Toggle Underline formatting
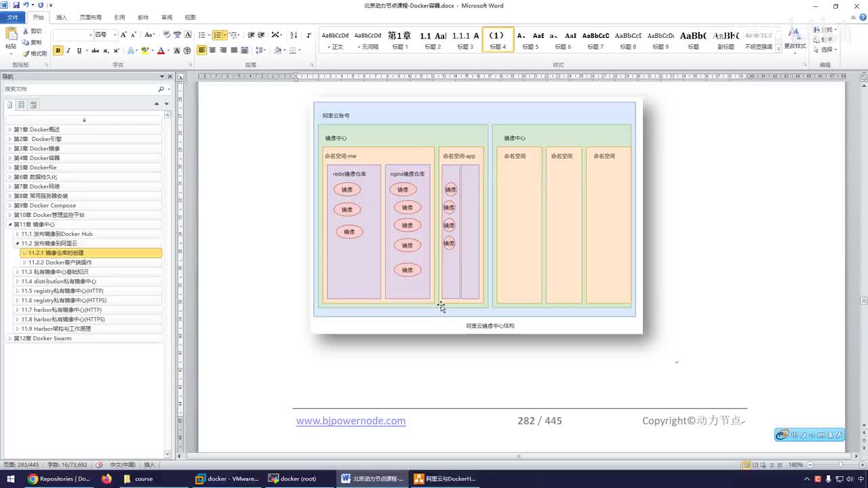Viewport: 868px width, 488px height. [x=79, y=50]
